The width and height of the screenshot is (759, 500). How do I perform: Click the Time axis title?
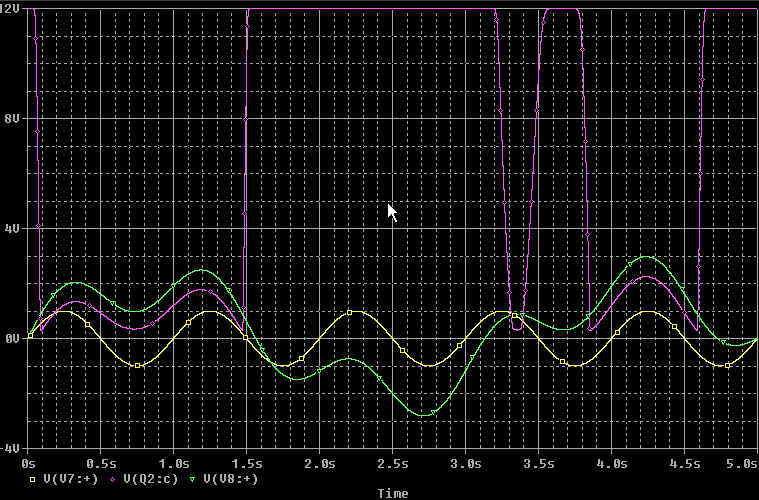393,494
